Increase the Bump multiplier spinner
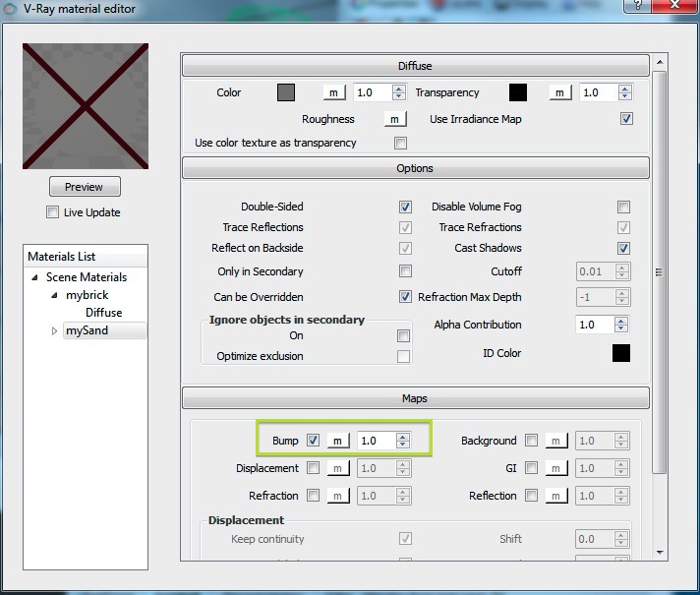700x595 pixels. (403, 437)
